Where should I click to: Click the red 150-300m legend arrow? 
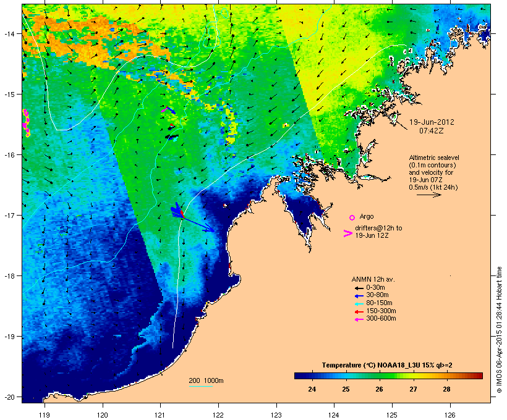coord(359,312)
